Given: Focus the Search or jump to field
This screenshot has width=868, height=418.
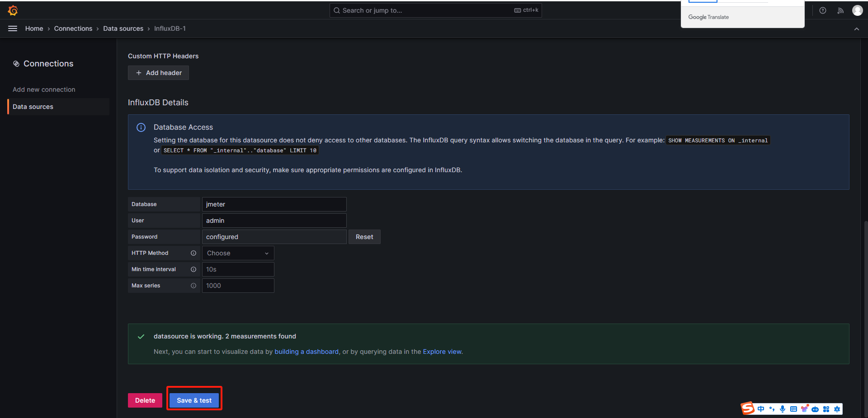Looking at the screenshot, I should (x=435, y=10).
